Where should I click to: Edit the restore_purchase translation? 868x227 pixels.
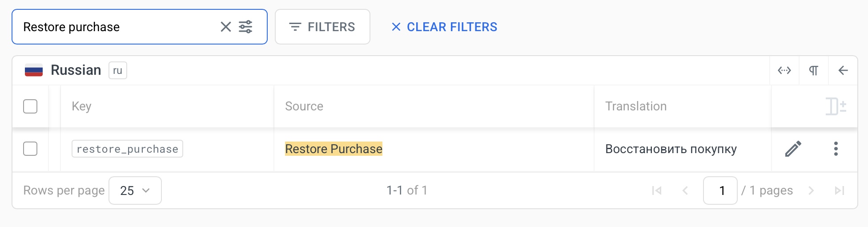pos(793,149)
